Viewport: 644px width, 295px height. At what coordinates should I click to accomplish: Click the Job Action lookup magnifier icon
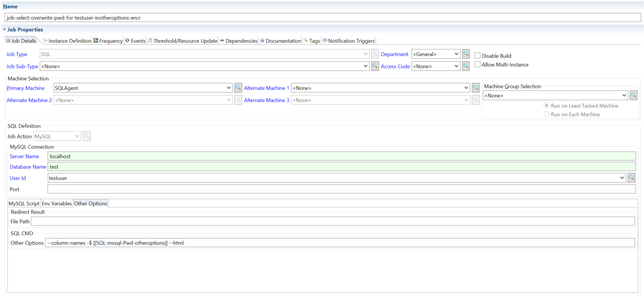[x=86, y=136]
